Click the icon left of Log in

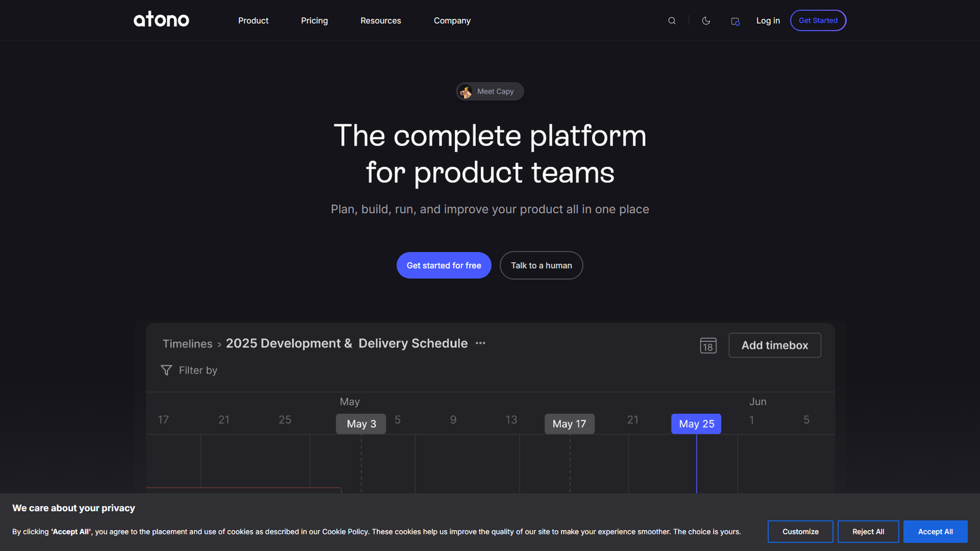tap(735, 21)
